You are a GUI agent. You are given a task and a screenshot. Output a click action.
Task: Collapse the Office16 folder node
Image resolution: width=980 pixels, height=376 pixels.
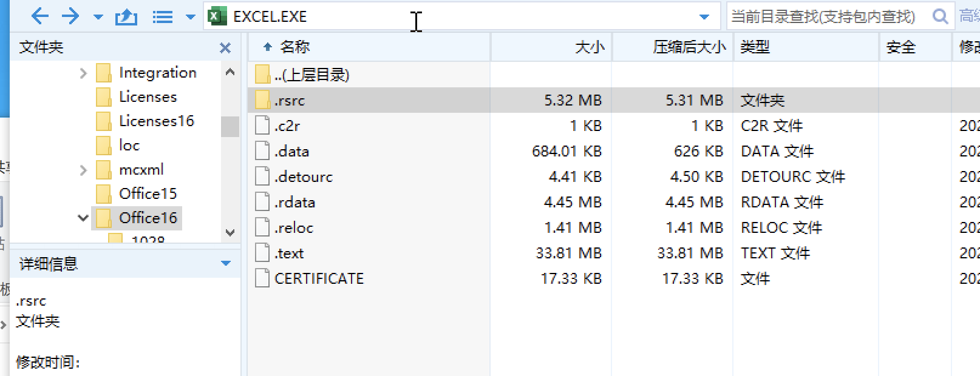pos(83,218)
